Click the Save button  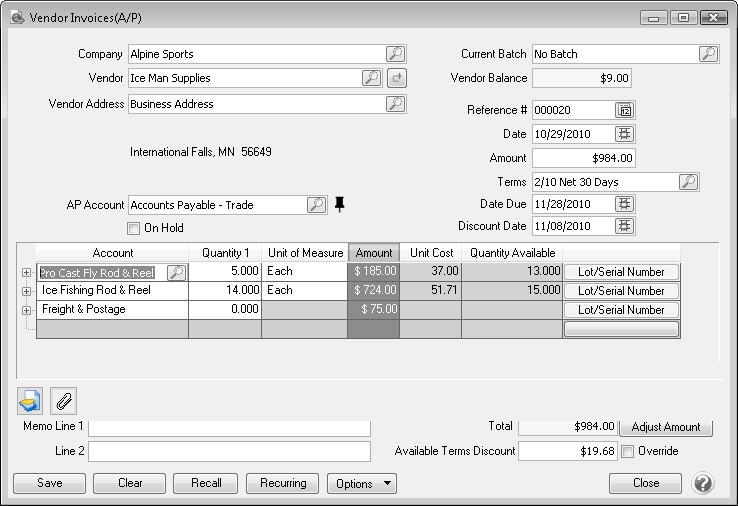[x=49, y=483]
